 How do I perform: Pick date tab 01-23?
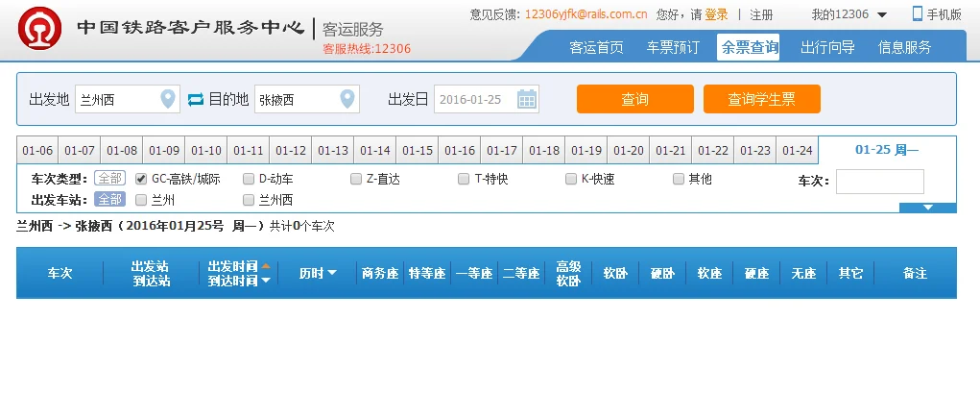click(x=755, y=150)
